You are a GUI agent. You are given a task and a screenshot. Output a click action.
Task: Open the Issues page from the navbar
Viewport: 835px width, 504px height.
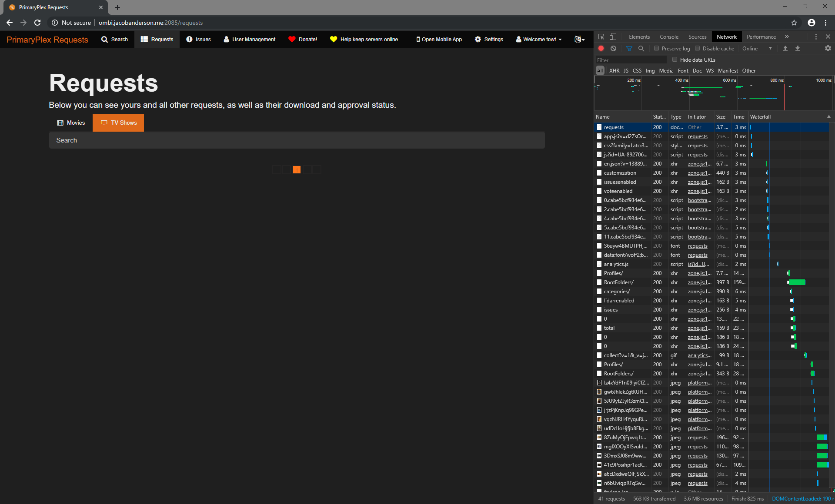pos(198,40)
